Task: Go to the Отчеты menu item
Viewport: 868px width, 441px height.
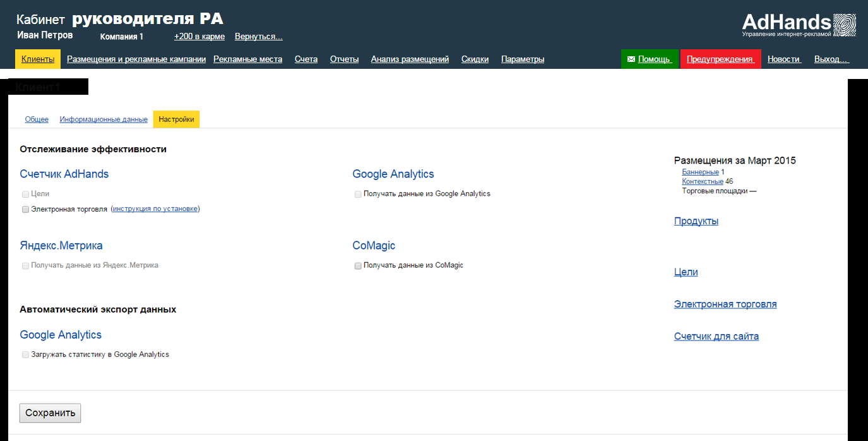Action: click(x=344, y=59)
